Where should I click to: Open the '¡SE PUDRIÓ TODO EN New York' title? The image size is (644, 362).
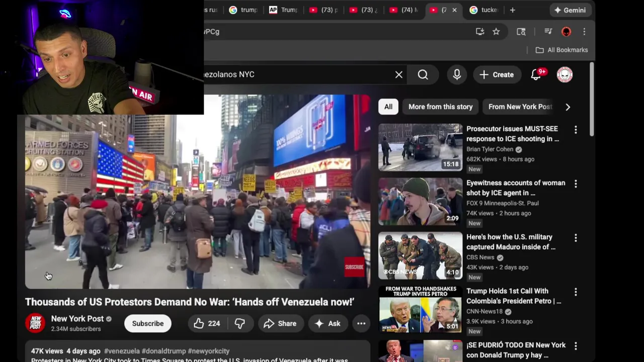516,350
